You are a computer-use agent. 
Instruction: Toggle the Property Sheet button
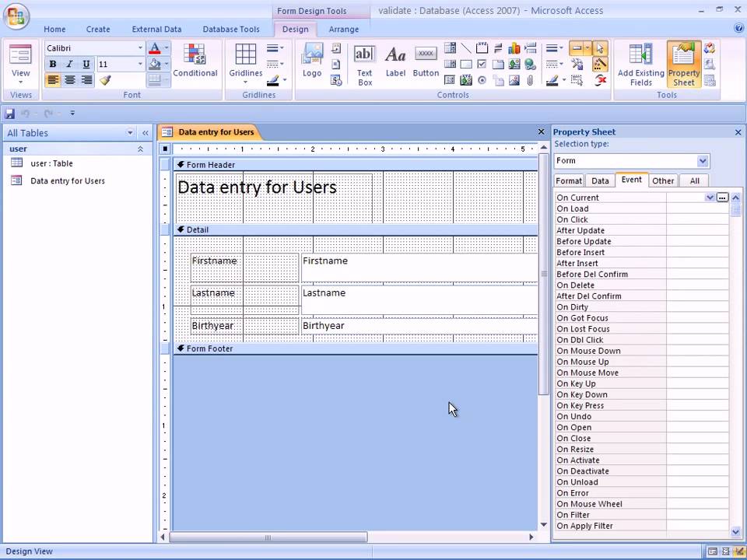click(x=684, y=65)
